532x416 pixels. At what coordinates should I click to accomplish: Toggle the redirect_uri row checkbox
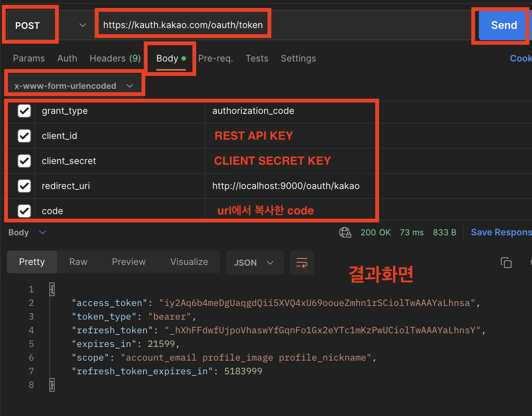pyautogui.click(x=24, y=186)
